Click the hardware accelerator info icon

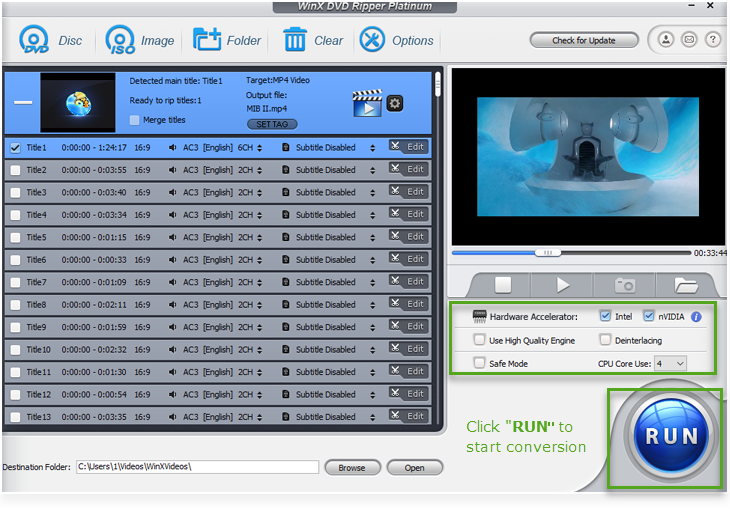click(x=696, y=317)
